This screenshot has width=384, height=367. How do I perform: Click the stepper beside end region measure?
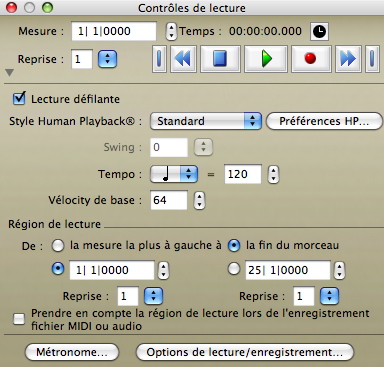pyautogui.click(x=339, y=270)
